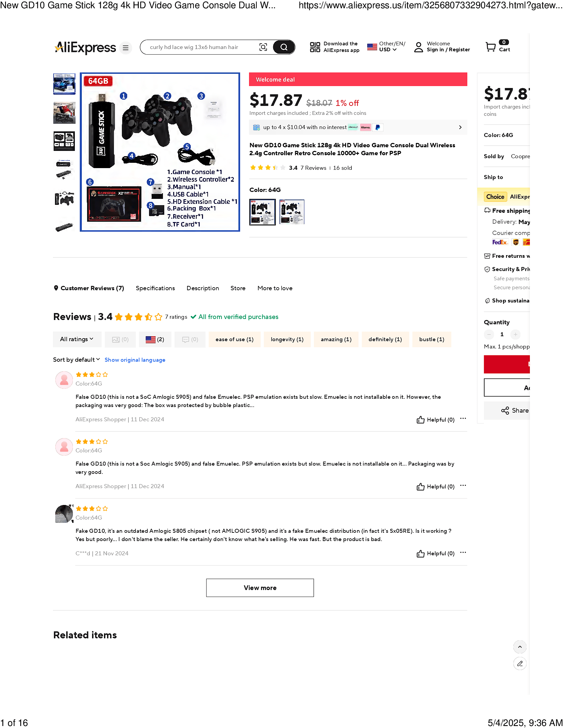Select the second color variant swatch
Viewport: 563px width, 728px height.
click(x=292, y=212)
